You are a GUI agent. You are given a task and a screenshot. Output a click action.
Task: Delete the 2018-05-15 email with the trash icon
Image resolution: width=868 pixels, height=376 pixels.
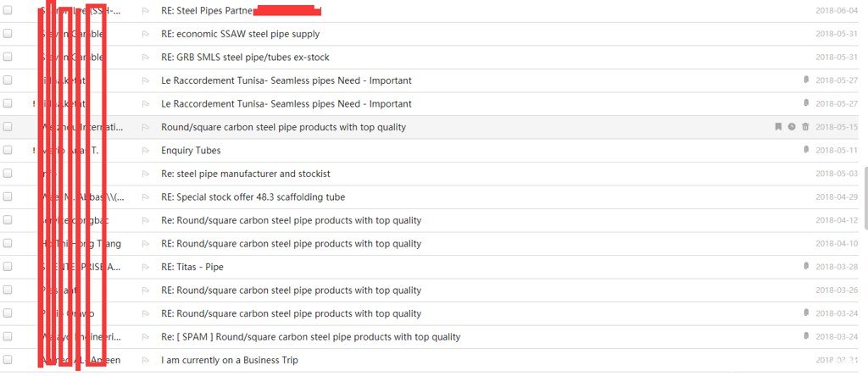tap(805, 127)
